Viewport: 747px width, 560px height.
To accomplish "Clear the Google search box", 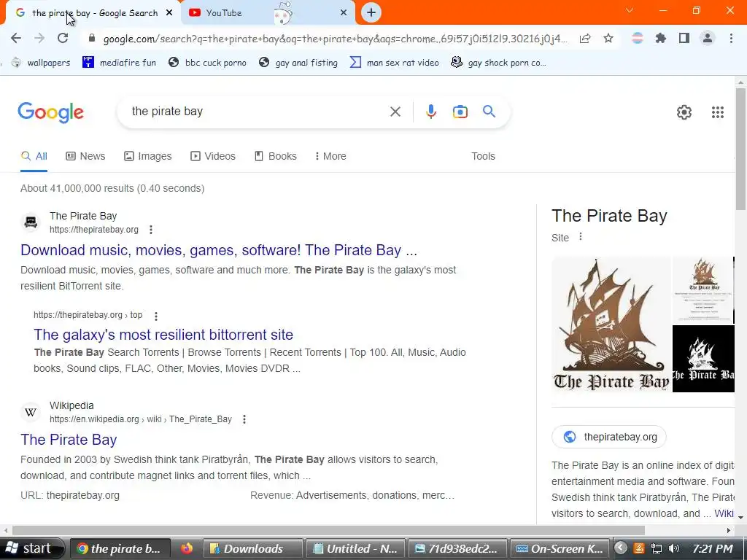I will pos(395,112).
